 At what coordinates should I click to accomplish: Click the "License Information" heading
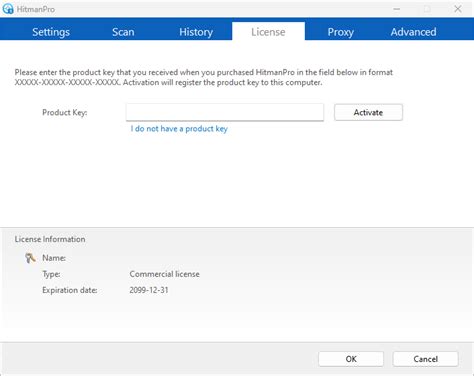click(x=50, y=239)
